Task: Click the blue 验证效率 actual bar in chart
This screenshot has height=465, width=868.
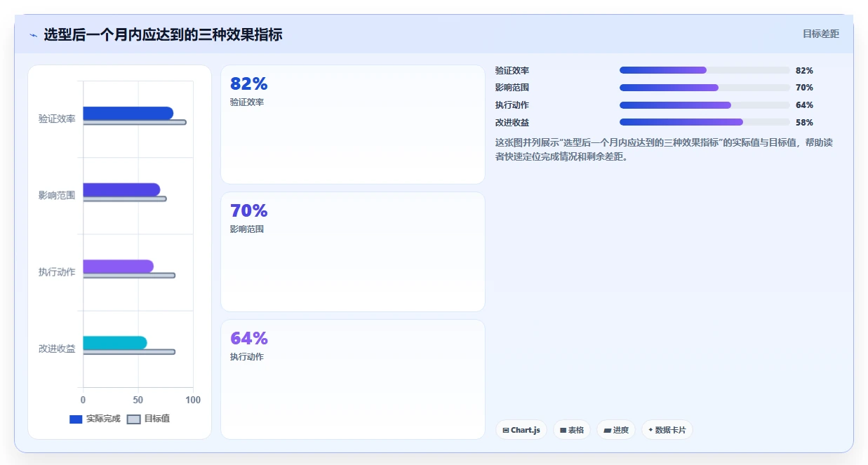Action: coord(128,113)
